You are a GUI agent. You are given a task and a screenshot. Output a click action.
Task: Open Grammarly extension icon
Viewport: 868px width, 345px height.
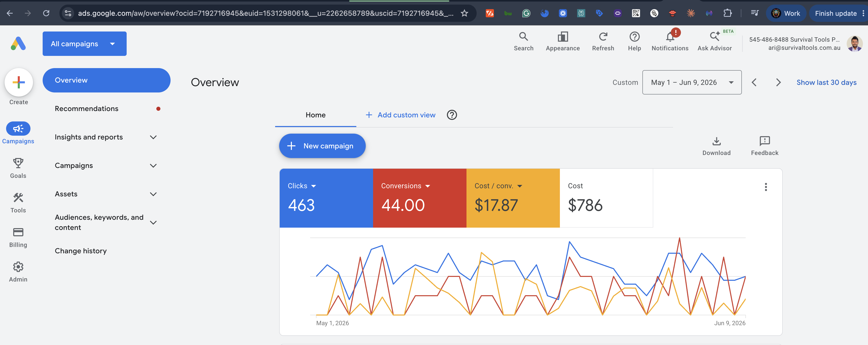click(526, 13)
